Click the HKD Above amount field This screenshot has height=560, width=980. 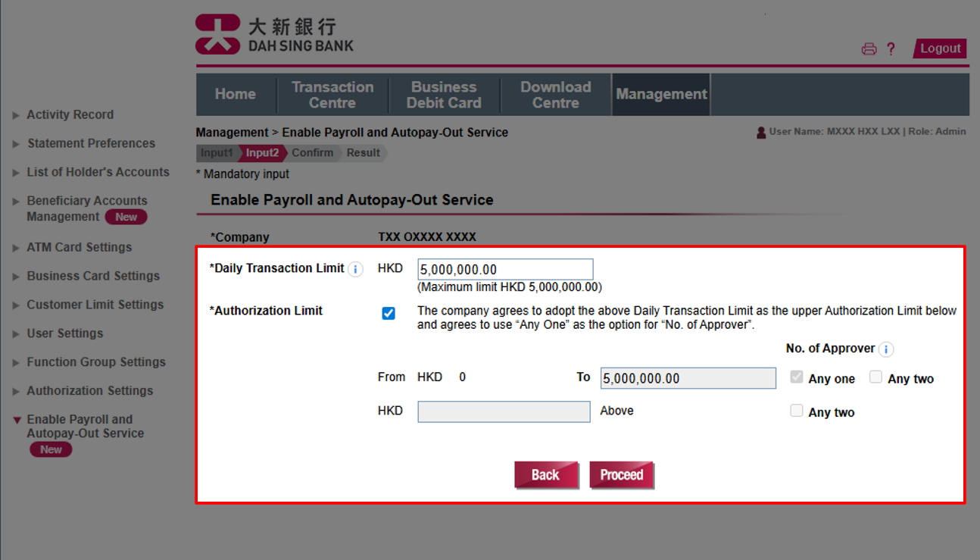(x=504, y=411)
